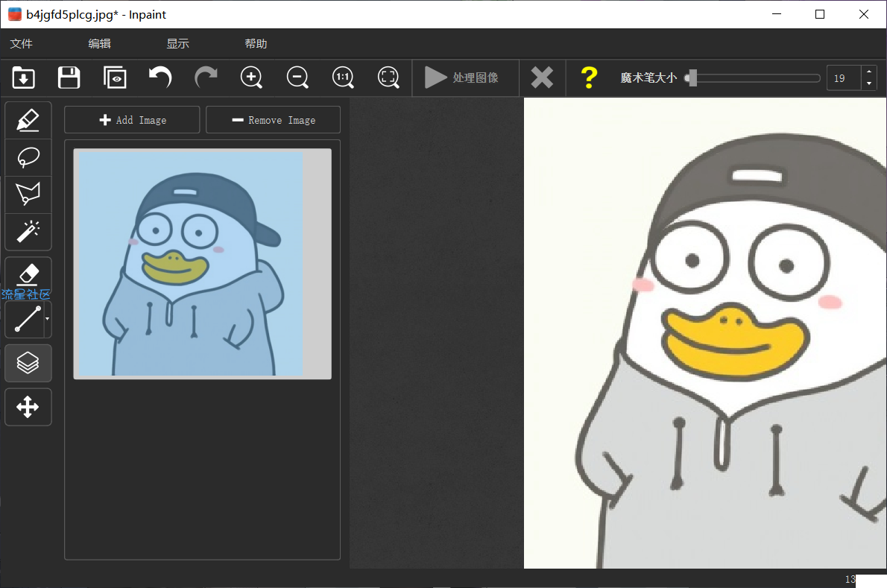Open the 帮助 menu
This screenshot has width=887, height=588.
[x=256, y=43]
